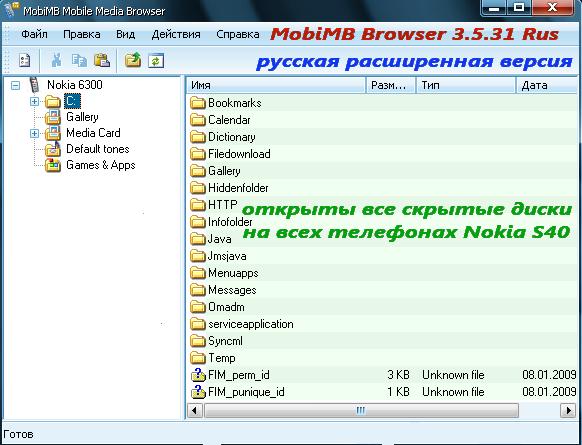Open the Правка menu
The image size is (582, 445).
coord(82,35)
